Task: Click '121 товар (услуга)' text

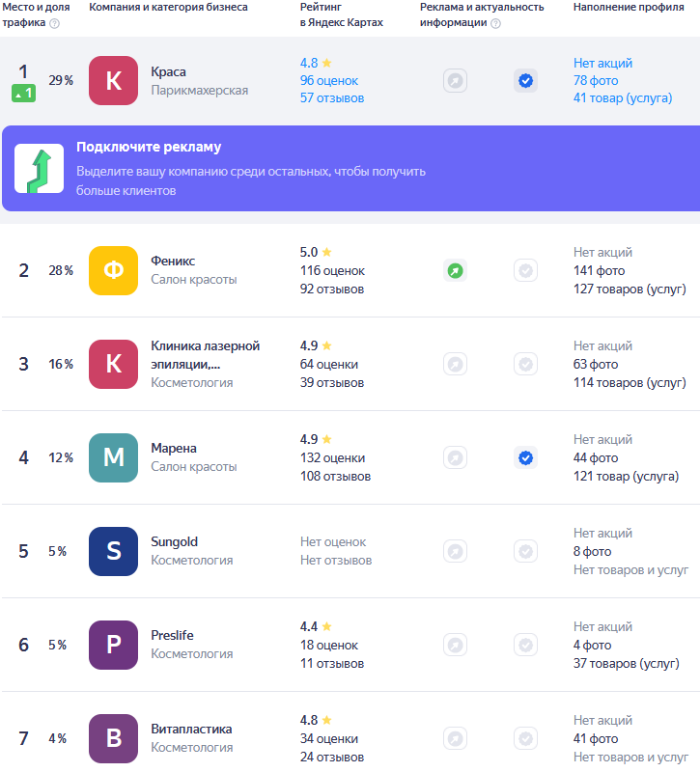Action: click(626, 476)
